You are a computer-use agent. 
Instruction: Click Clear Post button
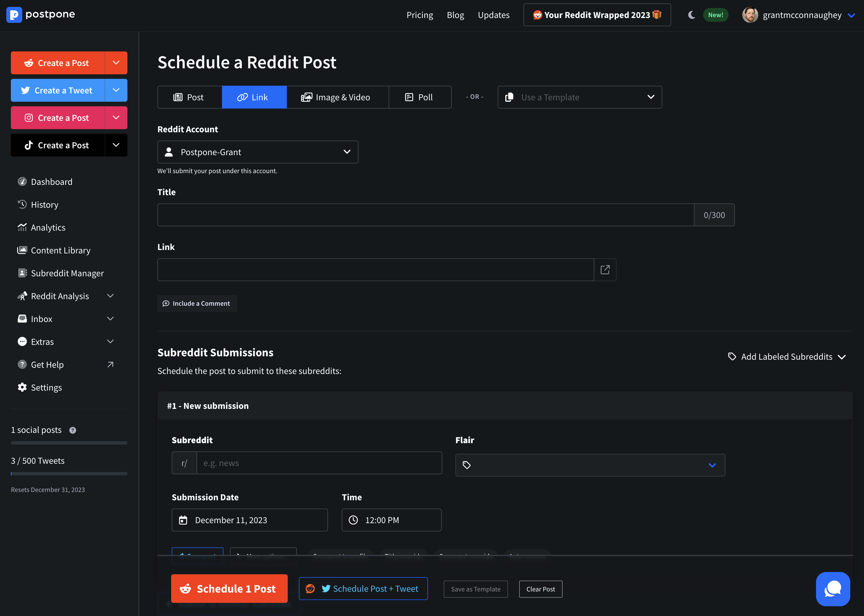541,589
